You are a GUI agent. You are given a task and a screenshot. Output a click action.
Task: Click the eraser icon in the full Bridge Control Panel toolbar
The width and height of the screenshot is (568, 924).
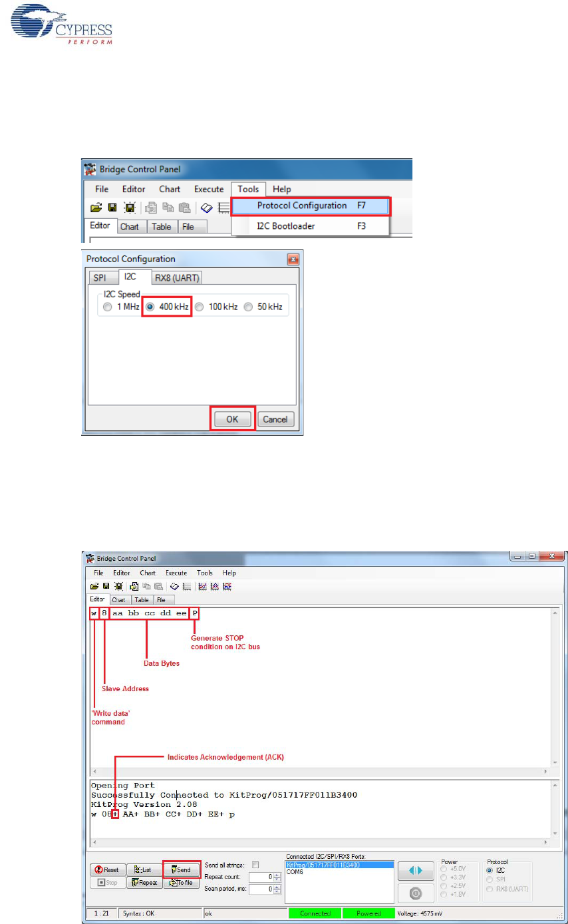tap(174, 587)
